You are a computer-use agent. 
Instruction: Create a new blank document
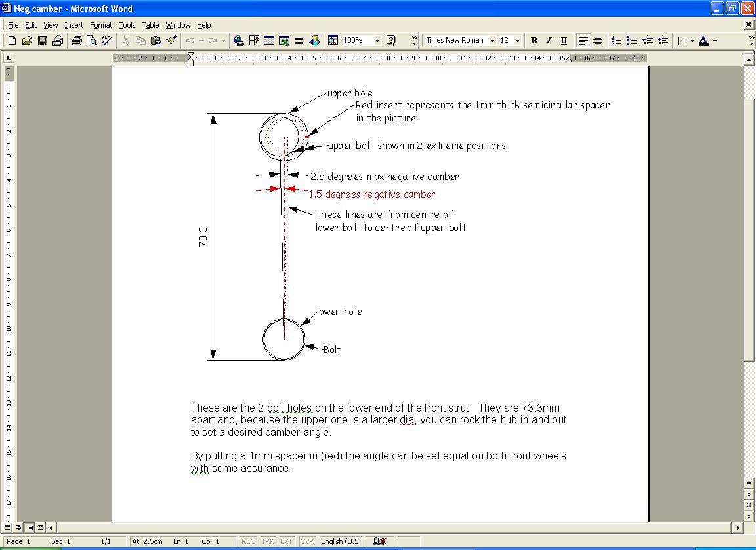coord(12,41)
